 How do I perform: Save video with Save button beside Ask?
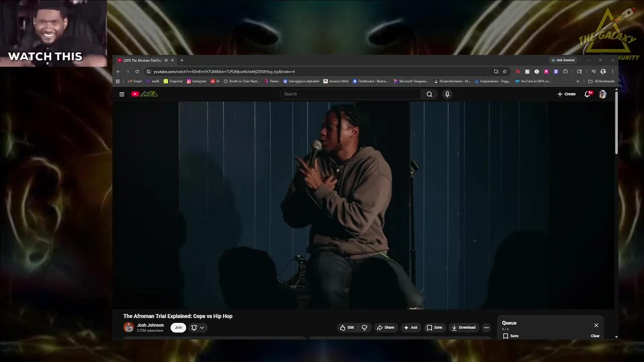tap(434, 328)
